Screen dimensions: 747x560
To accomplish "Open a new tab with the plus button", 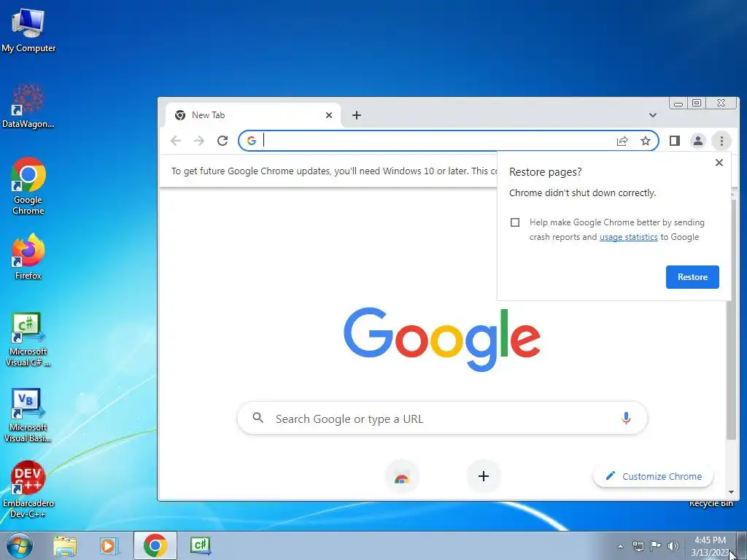I will 356,115.
